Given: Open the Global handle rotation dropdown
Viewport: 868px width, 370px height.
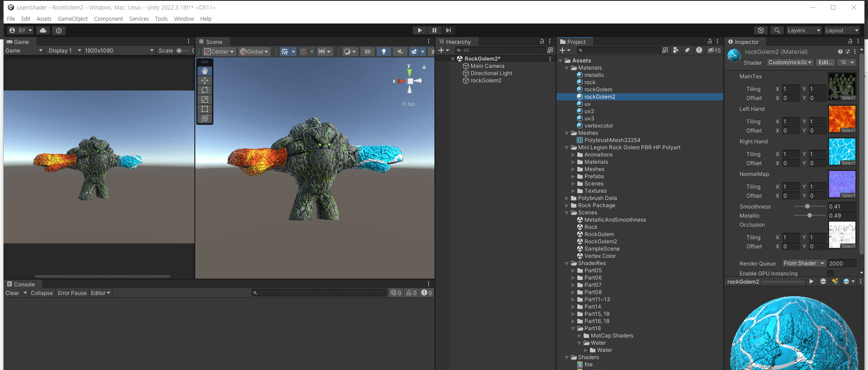Looking at the screenshot, I should [x=255, y=52].
